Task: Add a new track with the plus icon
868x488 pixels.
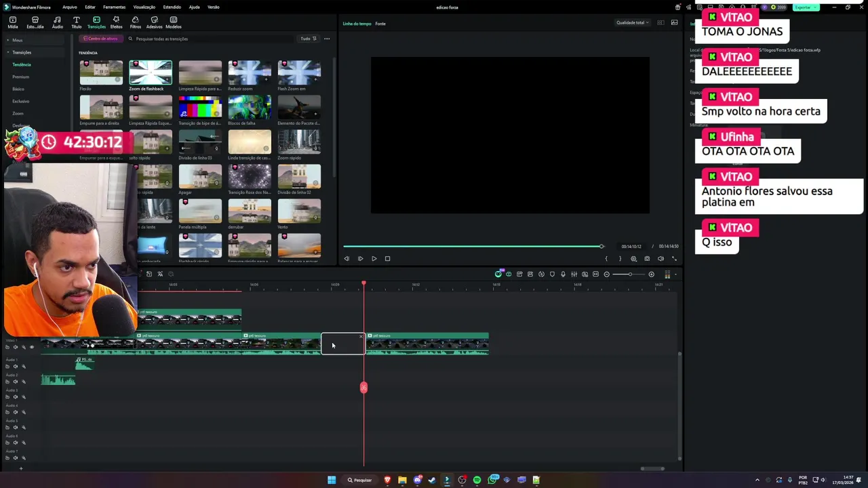Action: click(20, 468)
